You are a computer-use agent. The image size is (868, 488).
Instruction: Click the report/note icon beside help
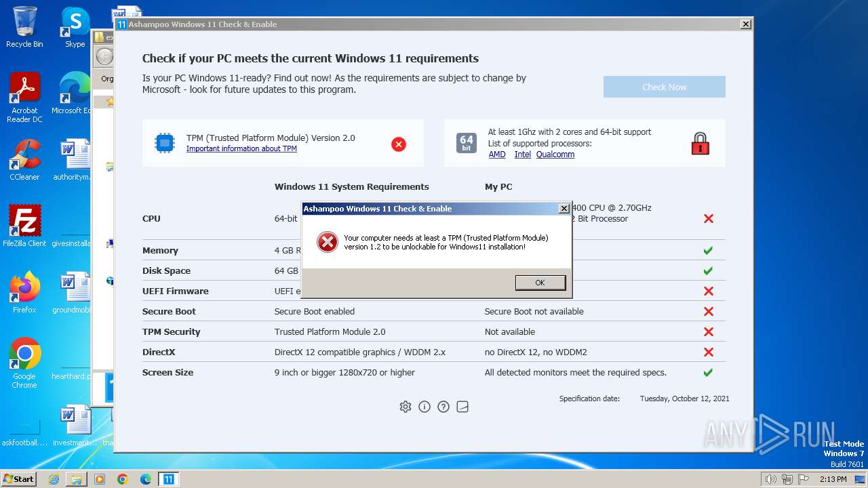[462, 407]
